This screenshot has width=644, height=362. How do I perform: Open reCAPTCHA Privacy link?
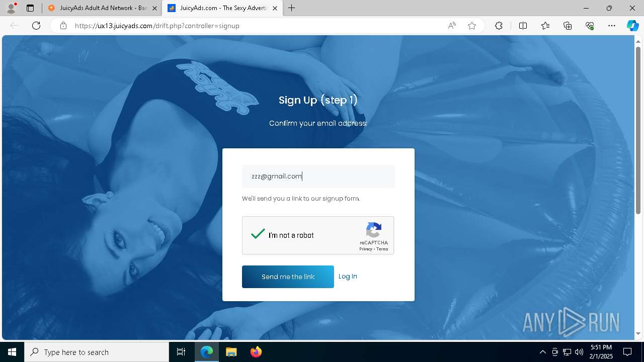(366, 249)
